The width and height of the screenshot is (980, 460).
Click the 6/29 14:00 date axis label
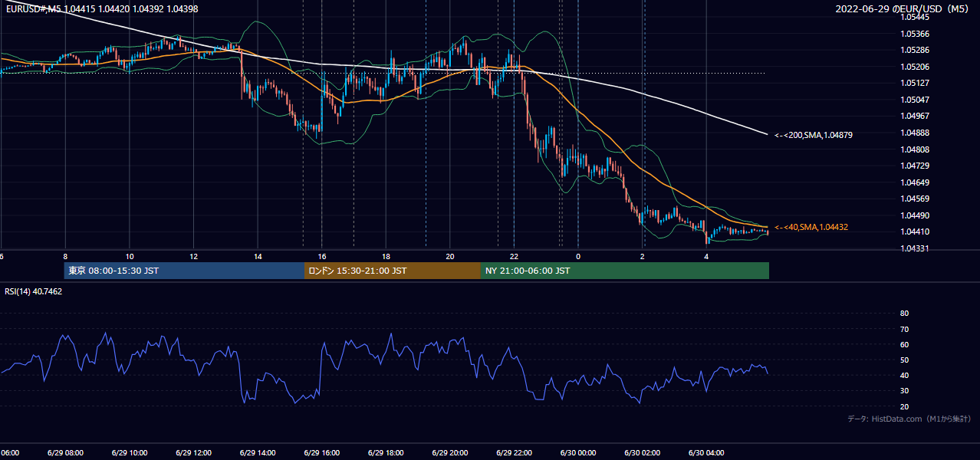pos(258,452)
